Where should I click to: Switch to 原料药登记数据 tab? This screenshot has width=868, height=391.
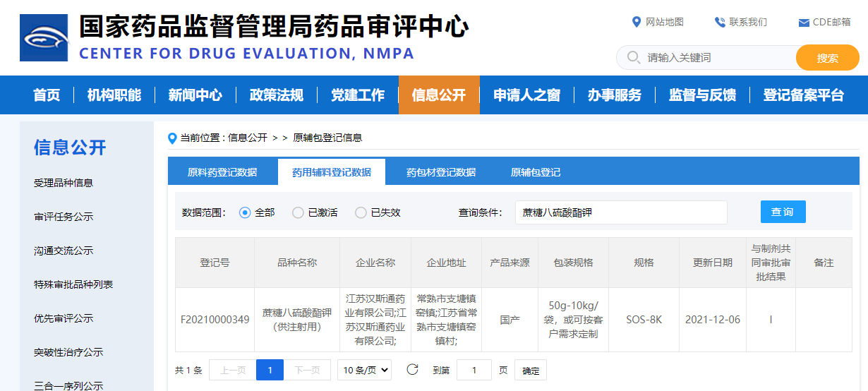[222, 172]
